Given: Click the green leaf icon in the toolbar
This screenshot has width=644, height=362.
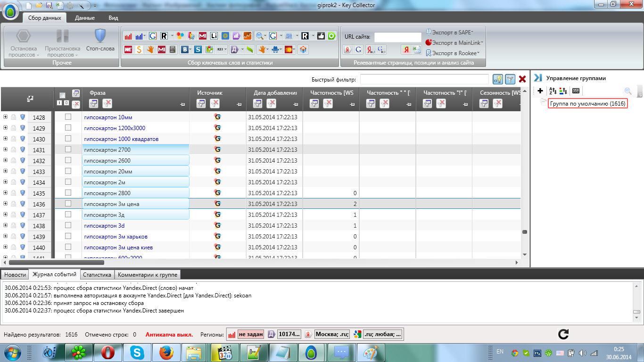Looking at the screenshot, I should coord(249,49).
